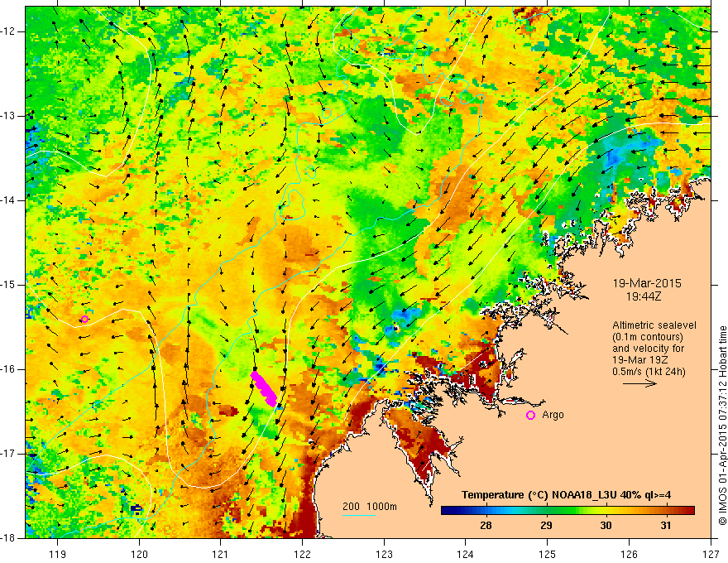Click 'and velocity for' legend text
Screen dimensions: 728x563
tap(649, 349)
